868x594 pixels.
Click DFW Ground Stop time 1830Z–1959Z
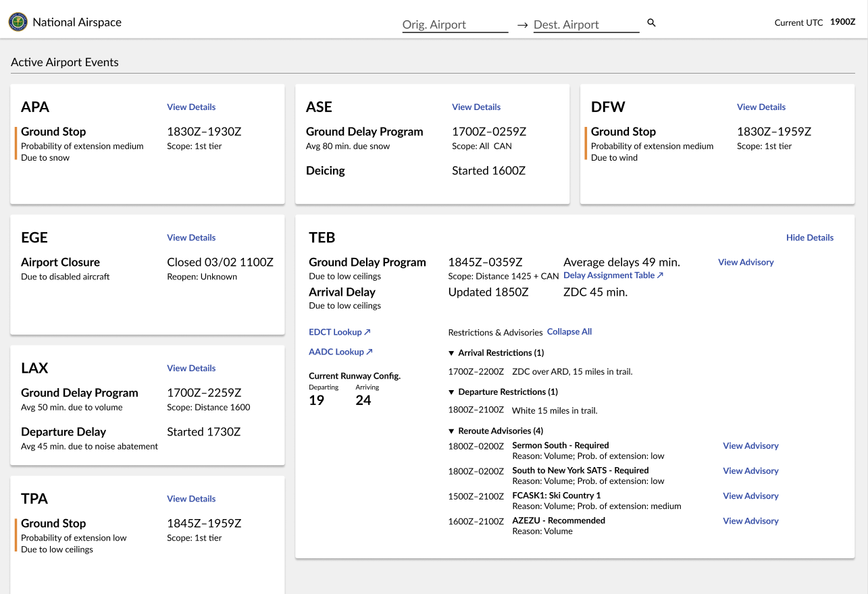pyautogui.click(x=774, y=132)
